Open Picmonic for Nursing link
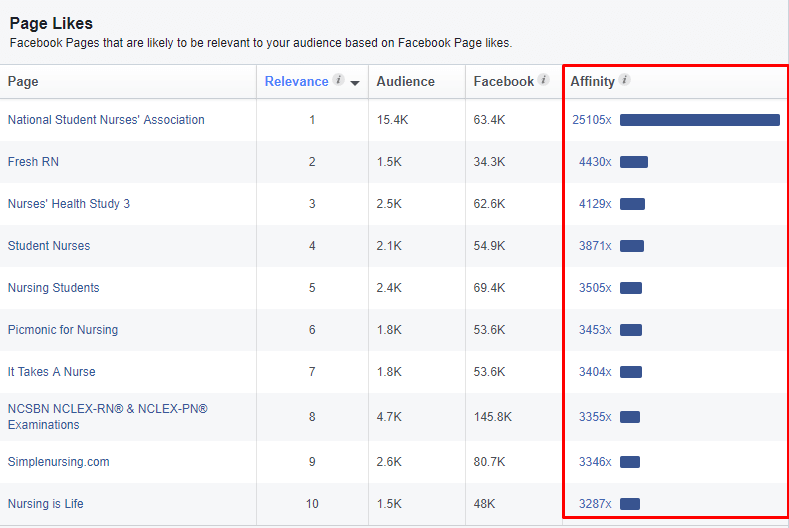The height and width of the screenshot is (528, 789). [x=63, y=330]
